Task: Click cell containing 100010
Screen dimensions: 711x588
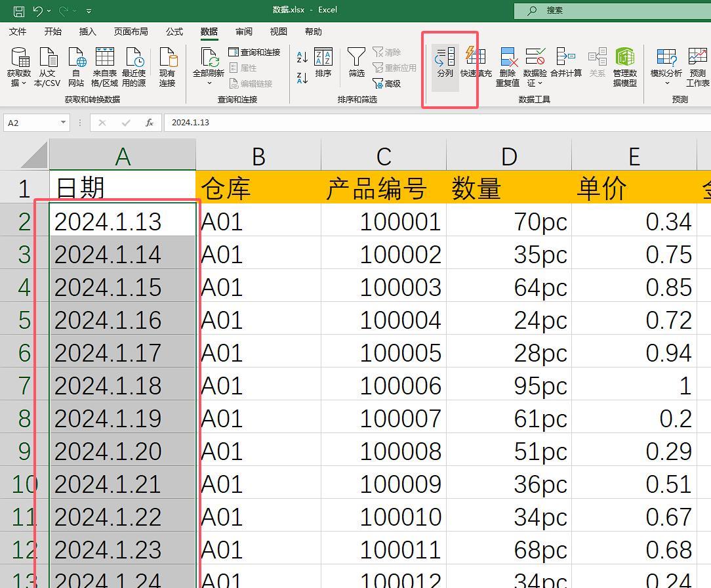Action: [x=384, y=516]
